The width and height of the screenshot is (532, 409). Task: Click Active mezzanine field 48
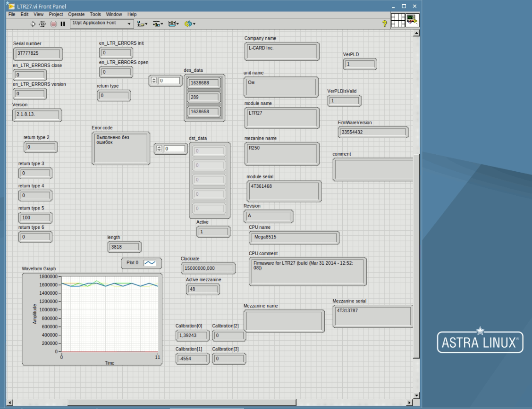(x=203, y=289)
